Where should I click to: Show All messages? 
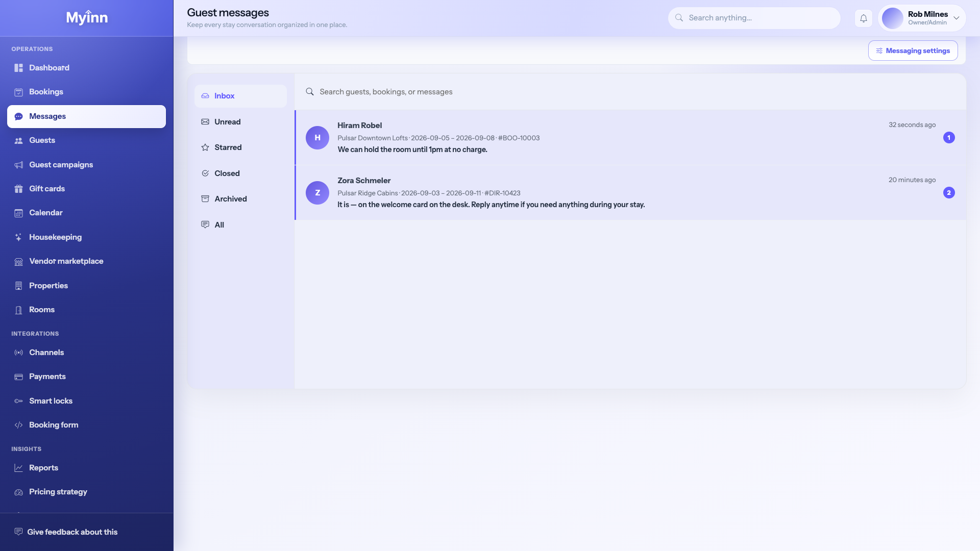coord(240,225)
